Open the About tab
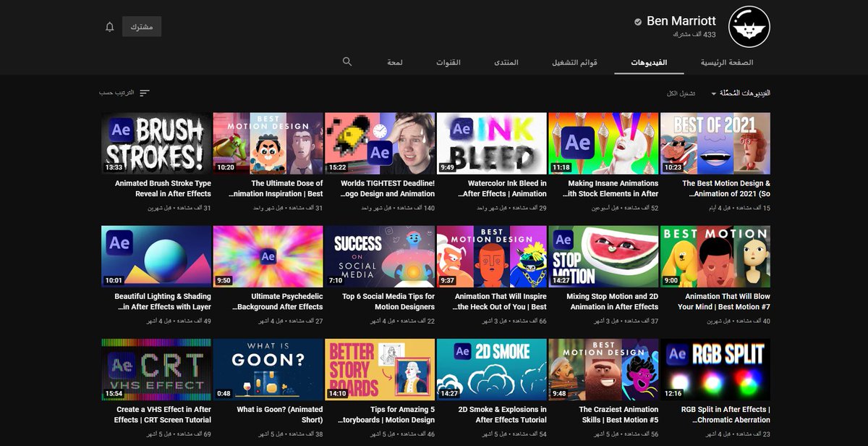This screenshot has height=446, width=868. click(x=395, y=63)
